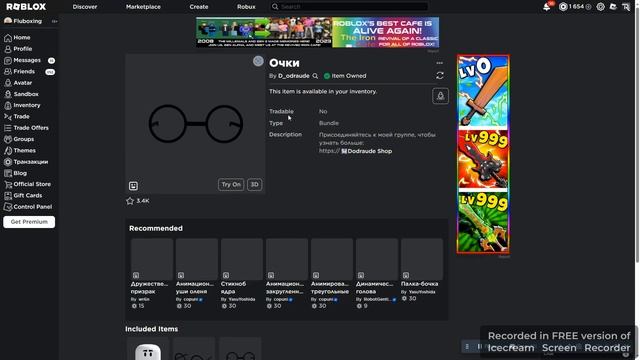
Task: Focus the Search input field
Action: (x=349, y=7)
